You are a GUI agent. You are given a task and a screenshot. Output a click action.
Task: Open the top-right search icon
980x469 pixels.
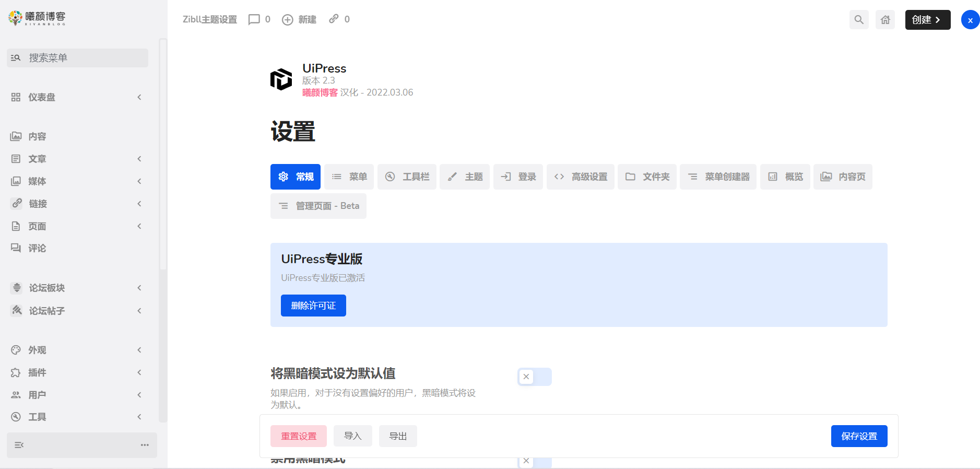(x=859, y=20)
